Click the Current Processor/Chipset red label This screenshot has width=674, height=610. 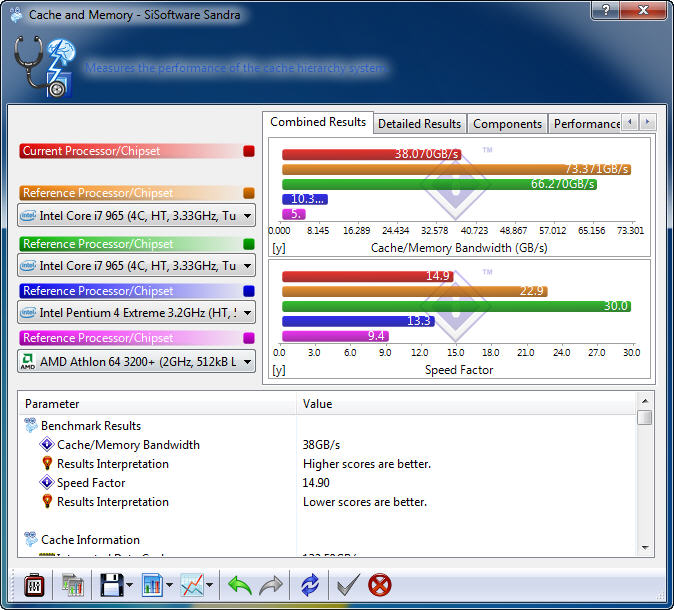point(131,151)
